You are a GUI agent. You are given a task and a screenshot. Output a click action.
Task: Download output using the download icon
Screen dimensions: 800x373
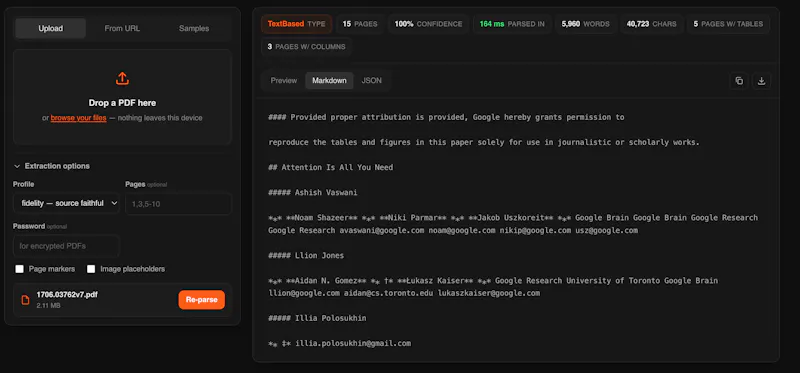[x=761, y=81]
